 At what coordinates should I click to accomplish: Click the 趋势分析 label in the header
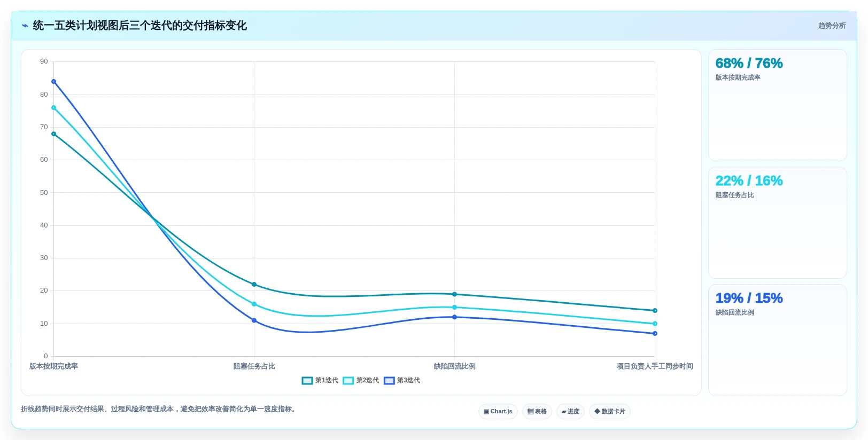coord(832,26)
